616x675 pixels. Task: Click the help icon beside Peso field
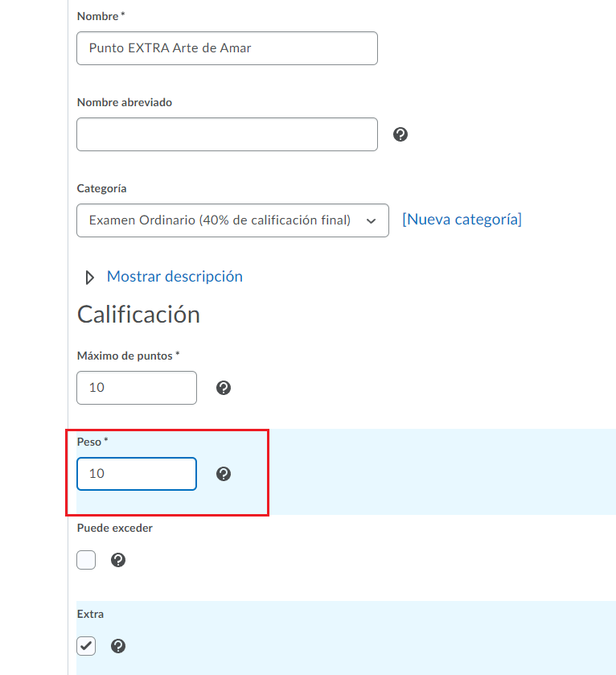coord(224,474)
